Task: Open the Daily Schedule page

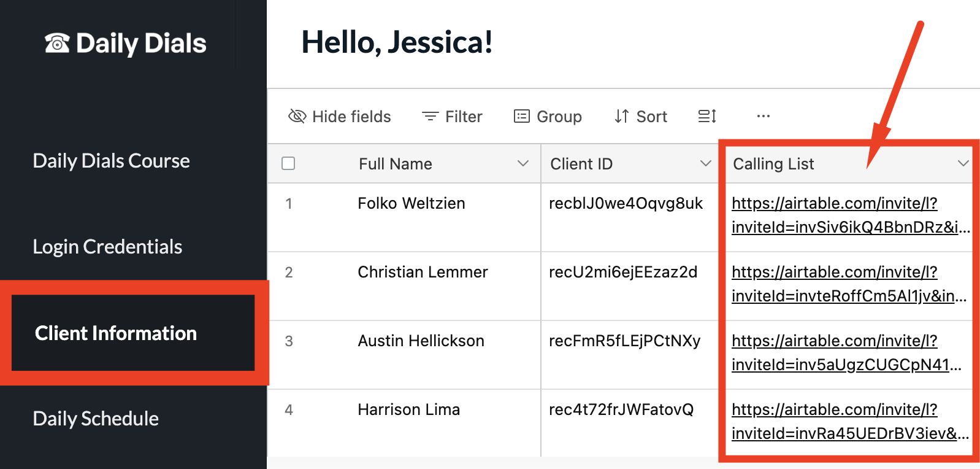Action: (x=96, y=419)
